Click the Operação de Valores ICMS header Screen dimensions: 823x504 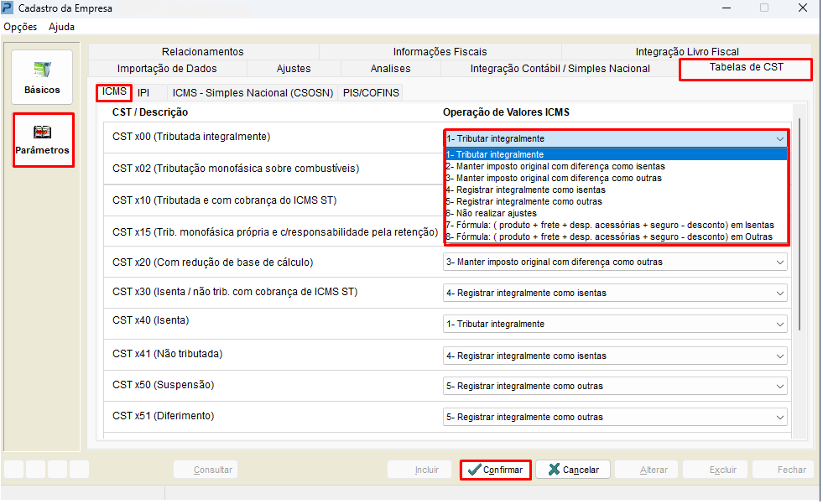tap(506, 112)
